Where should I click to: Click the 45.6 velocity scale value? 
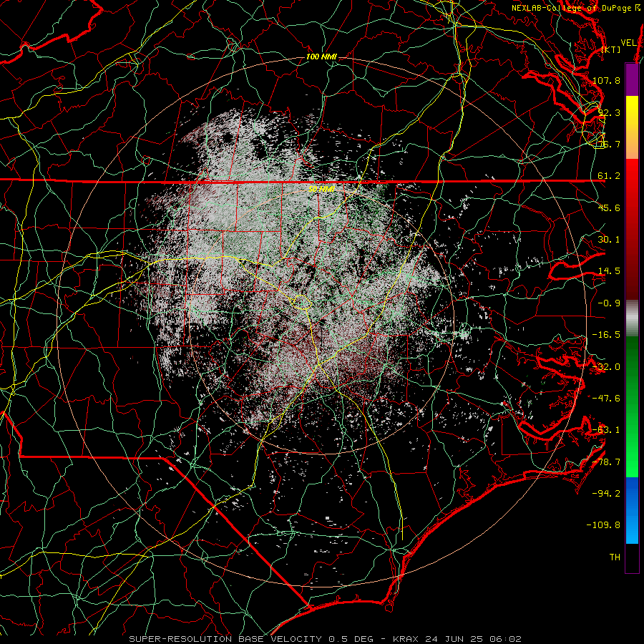[609, 208]
